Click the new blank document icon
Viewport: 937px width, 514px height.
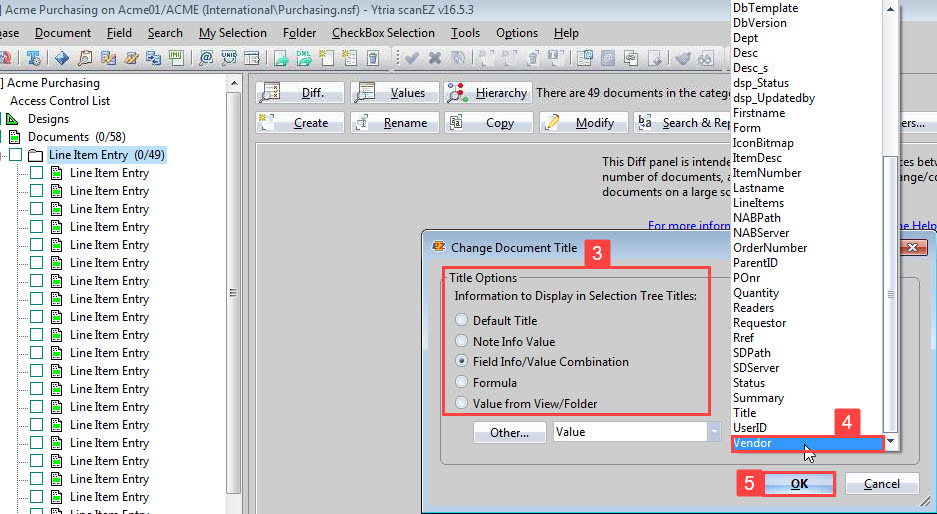click(x=326, y=57)
